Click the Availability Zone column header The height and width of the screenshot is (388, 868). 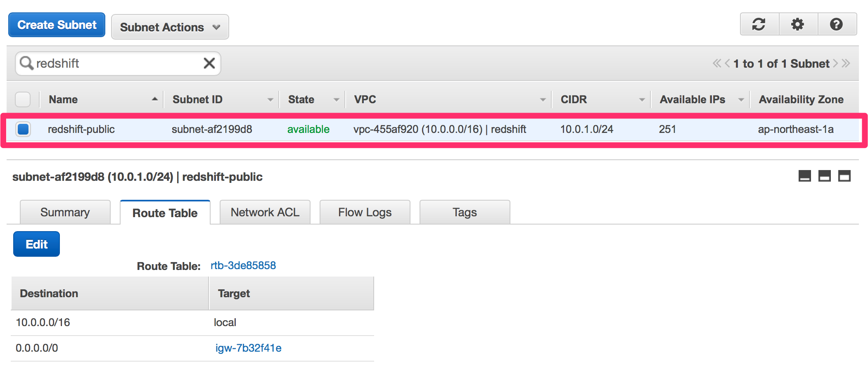coord(801,99)
